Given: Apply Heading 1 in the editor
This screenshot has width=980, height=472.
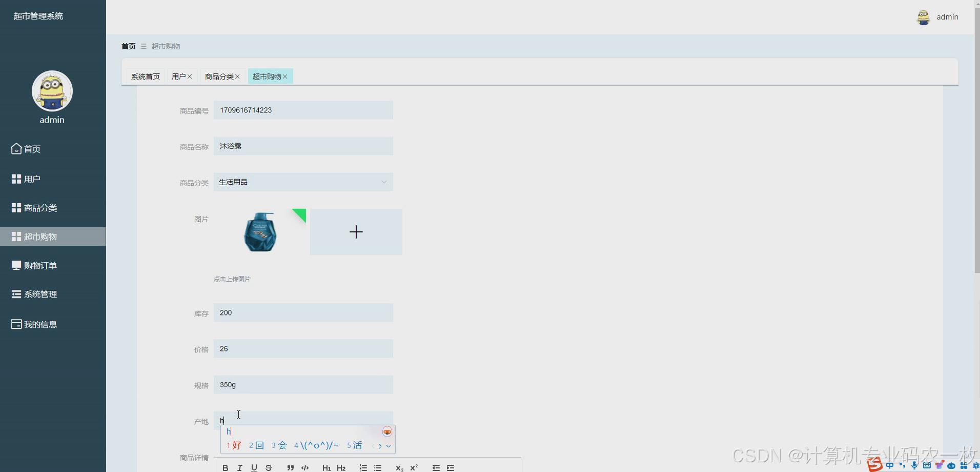Looking at the screenshot, I should [326, 467].
